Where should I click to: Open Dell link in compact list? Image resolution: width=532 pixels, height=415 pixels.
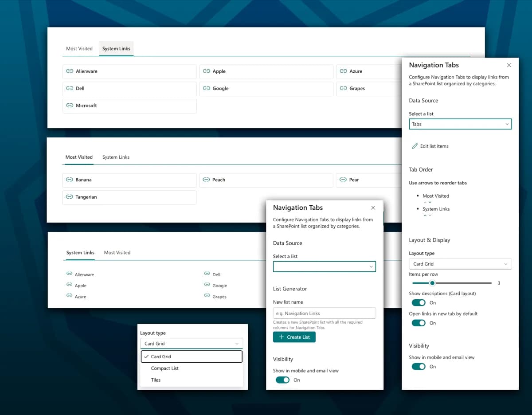(216, 274)
